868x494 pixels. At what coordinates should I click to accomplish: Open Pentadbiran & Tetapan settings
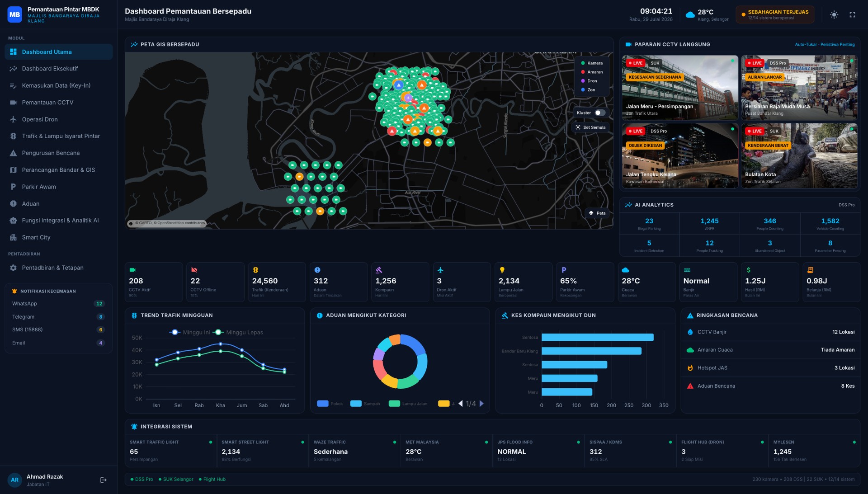[59, 268]
